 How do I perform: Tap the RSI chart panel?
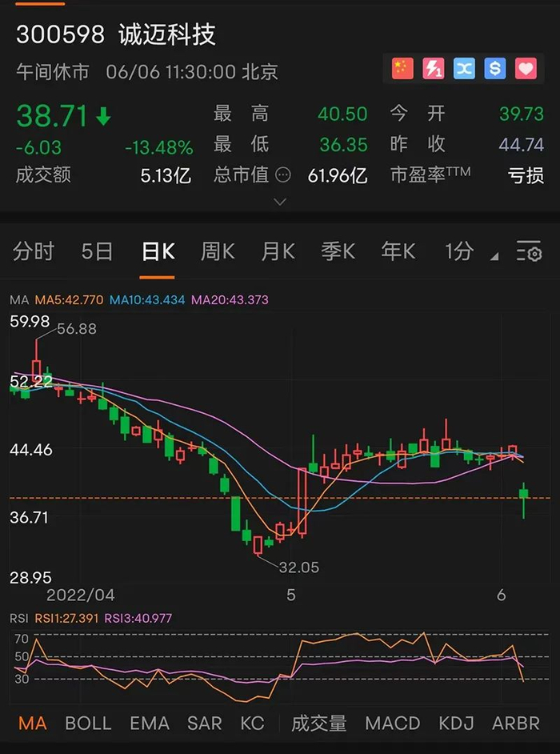(280, 667)
